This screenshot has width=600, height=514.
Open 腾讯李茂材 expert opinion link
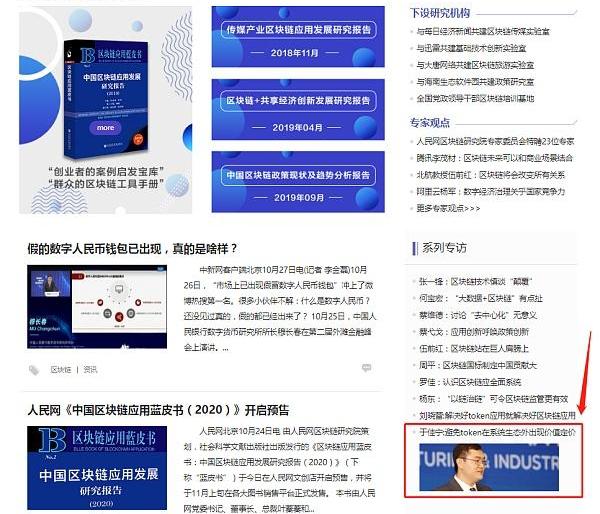pos(494,157)
